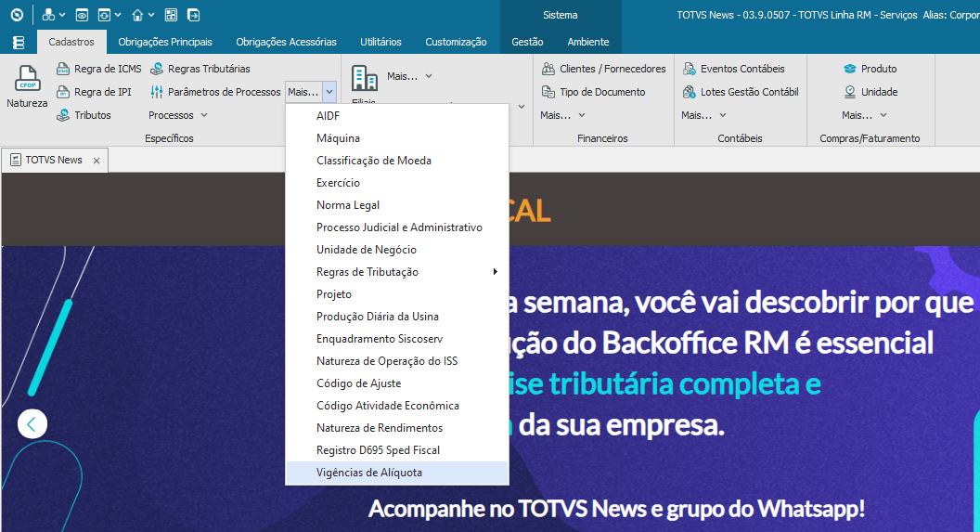Choose Código Atividade Econômica
The height and width of the screenshot is (532, 980).
[x=397, y=406]
